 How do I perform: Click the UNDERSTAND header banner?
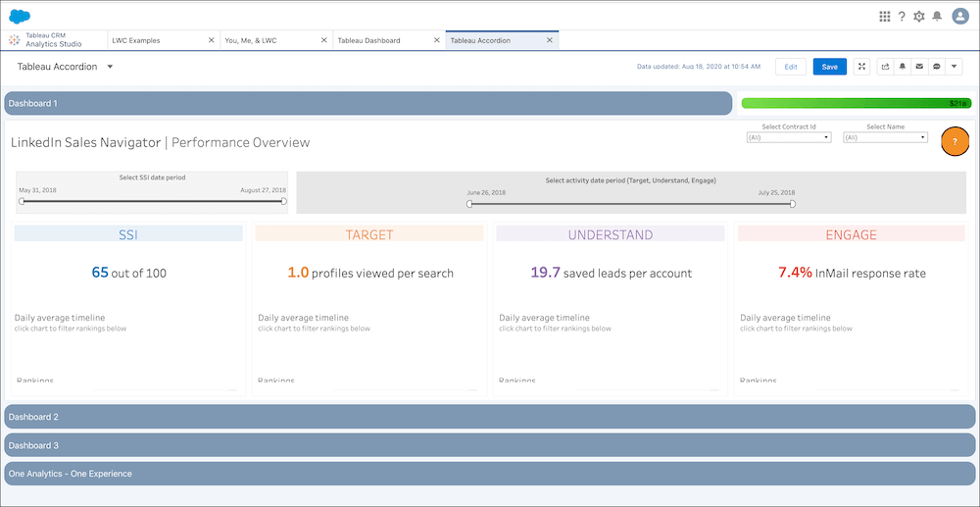[610, 234]
